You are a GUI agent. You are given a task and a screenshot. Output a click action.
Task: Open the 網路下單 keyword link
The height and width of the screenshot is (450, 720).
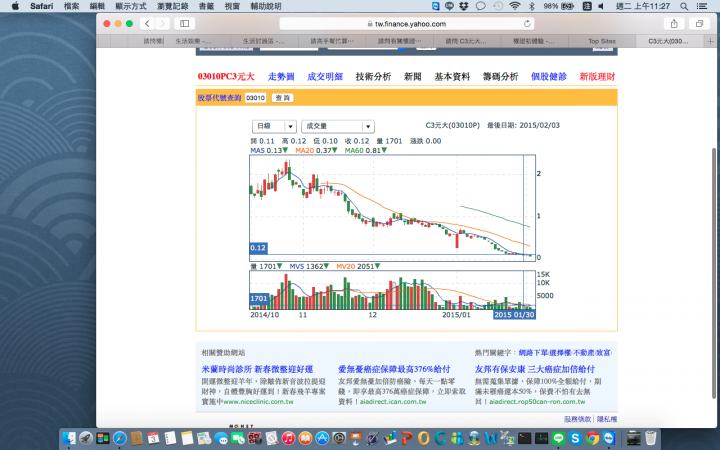(x=533, y=353)
